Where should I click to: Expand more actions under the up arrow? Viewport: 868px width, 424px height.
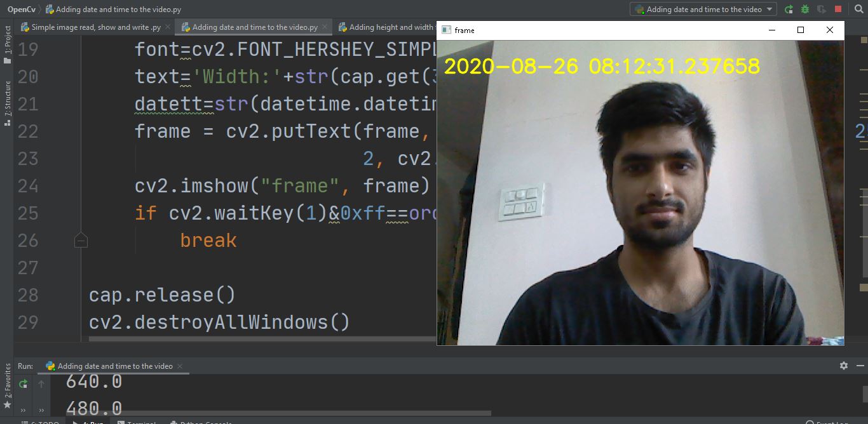[x=42, y=410]
